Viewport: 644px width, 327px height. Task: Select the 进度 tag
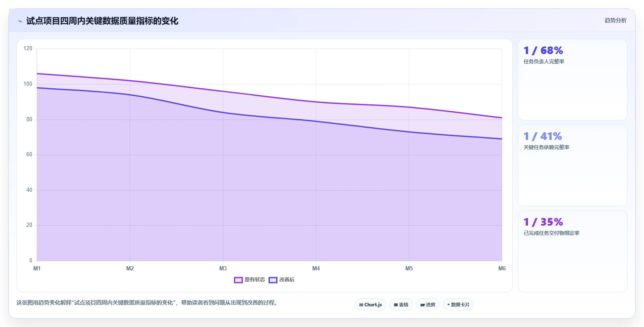click(x=428, y=305)
